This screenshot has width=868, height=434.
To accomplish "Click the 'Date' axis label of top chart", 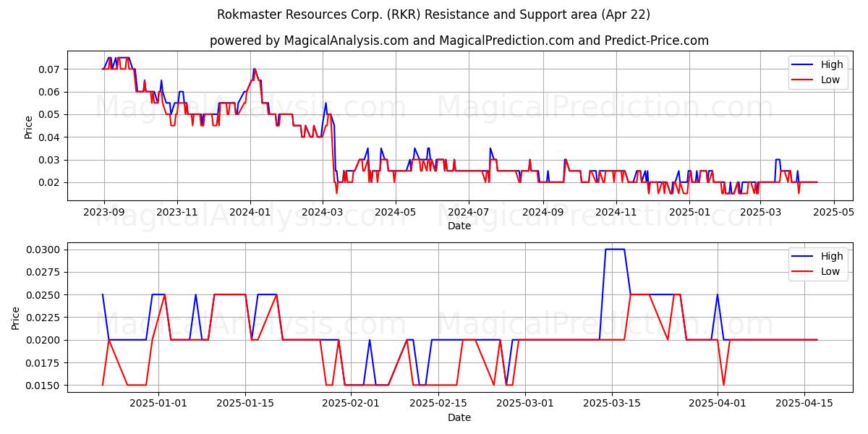I will 459,226.
